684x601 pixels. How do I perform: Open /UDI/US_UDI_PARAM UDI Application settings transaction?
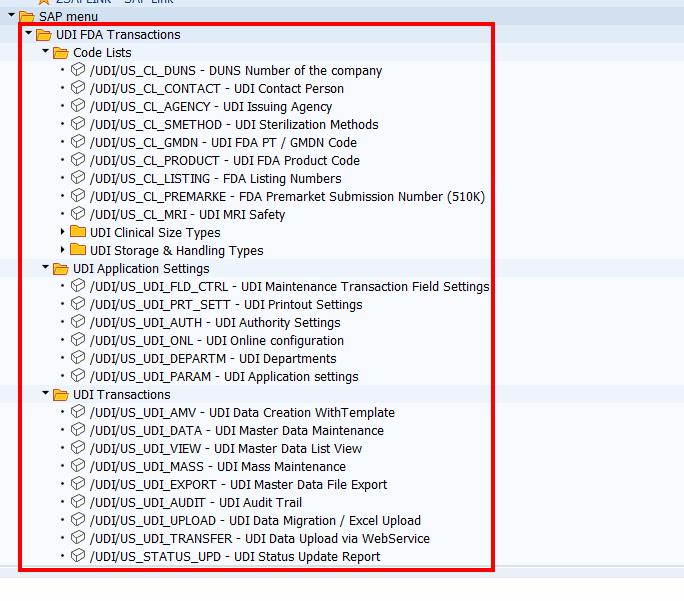[224, 376]
